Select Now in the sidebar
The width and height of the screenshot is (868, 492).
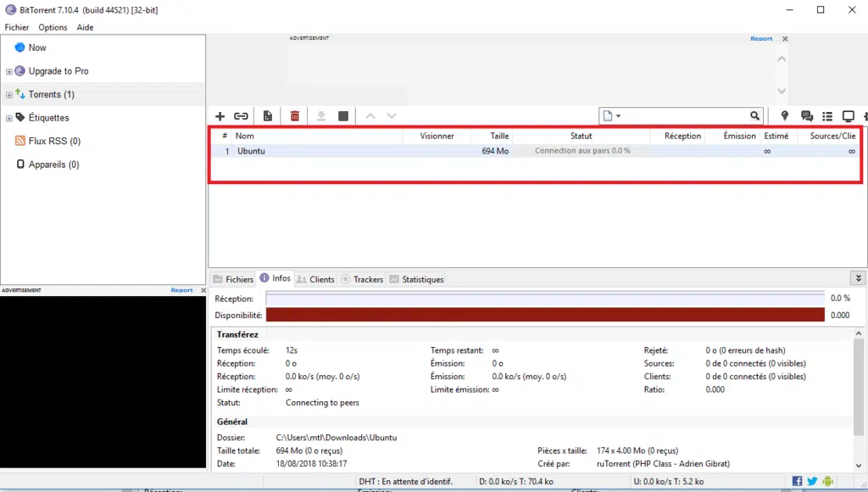coord(37,48)
